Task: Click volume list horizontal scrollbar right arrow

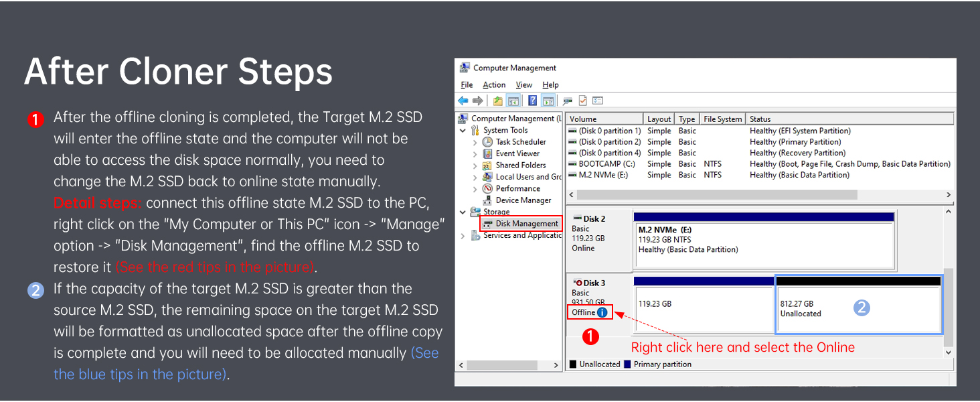Action: pyautogui.click(x=948, y=194)
